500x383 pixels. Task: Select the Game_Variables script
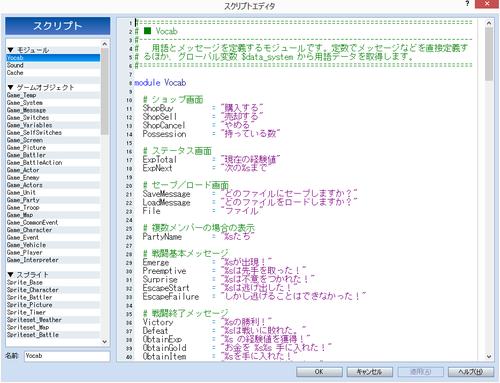tap(53, 125)
